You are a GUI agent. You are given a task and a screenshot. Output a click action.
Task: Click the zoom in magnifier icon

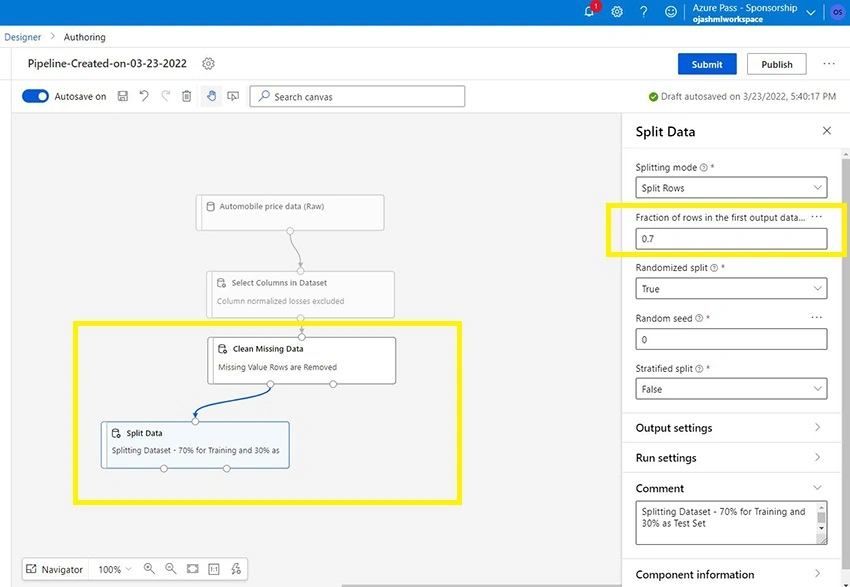tap(149, 569)
